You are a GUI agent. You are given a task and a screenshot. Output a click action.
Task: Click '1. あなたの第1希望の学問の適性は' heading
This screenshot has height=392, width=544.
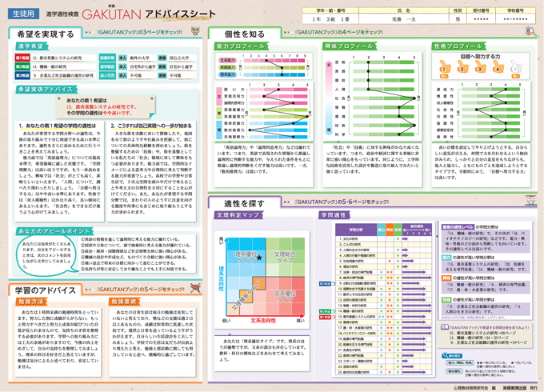(x=58, y=126)
